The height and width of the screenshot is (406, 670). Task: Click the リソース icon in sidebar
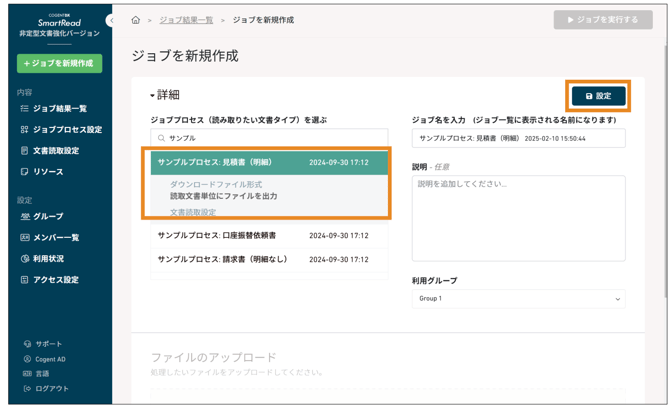[25, 172]
